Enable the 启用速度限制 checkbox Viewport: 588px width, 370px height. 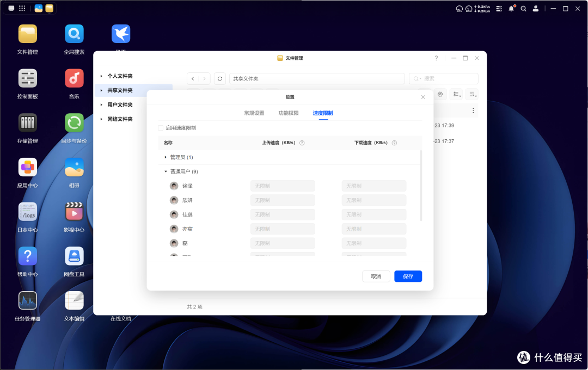point(161,128)
